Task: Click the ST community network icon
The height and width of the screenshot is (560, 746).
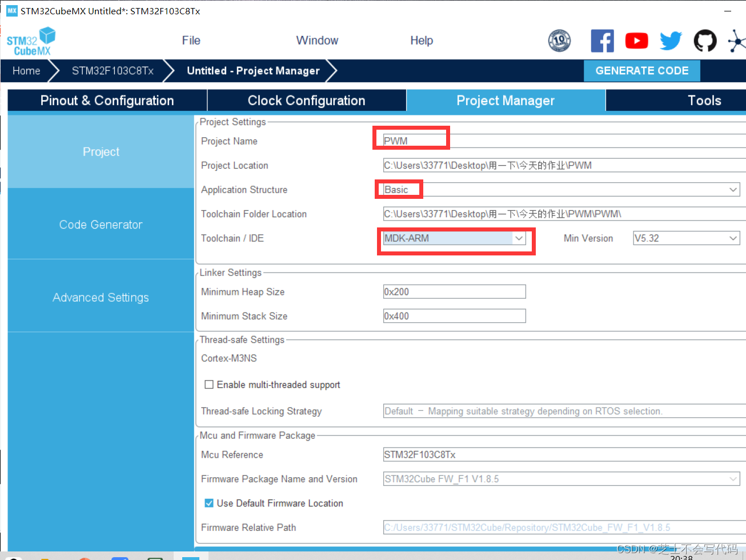Action: coord(737,41)
